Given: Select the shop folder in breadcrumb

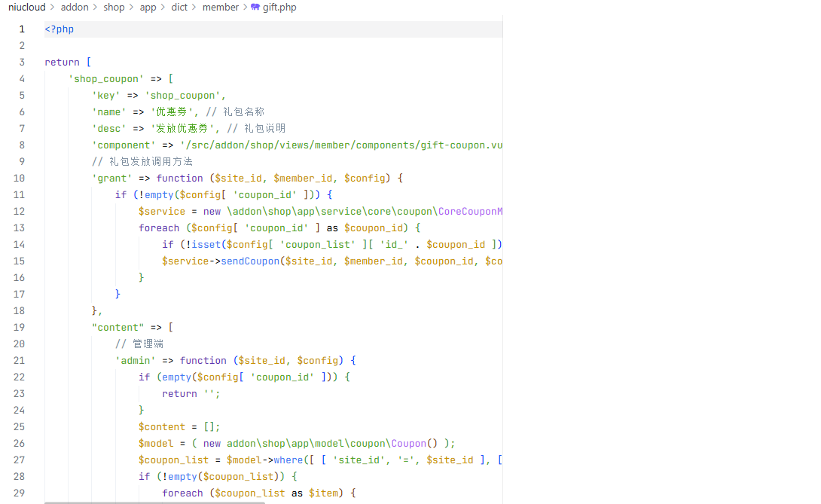Looking at the screenshot, I should (x=114, y=8).
